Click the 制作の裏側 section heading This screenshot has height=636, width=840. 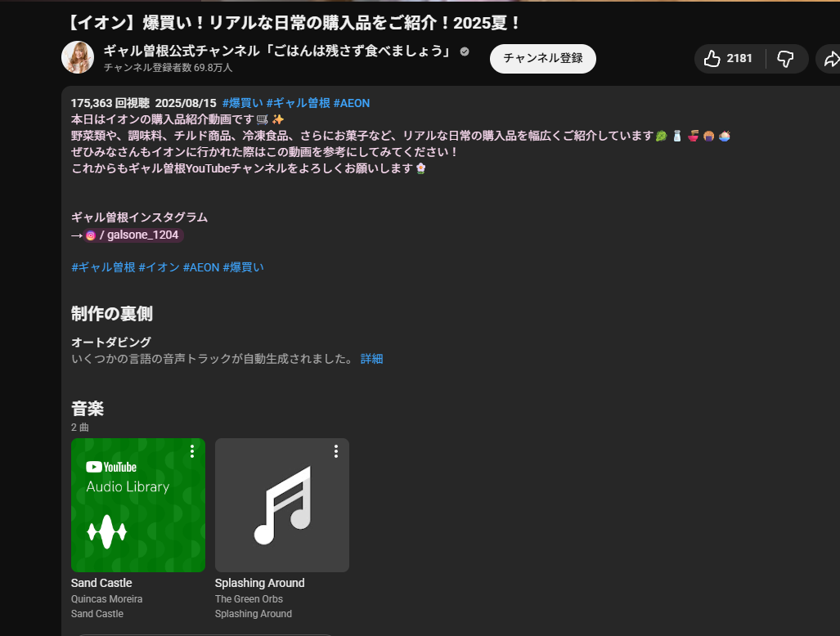[112, 314]
